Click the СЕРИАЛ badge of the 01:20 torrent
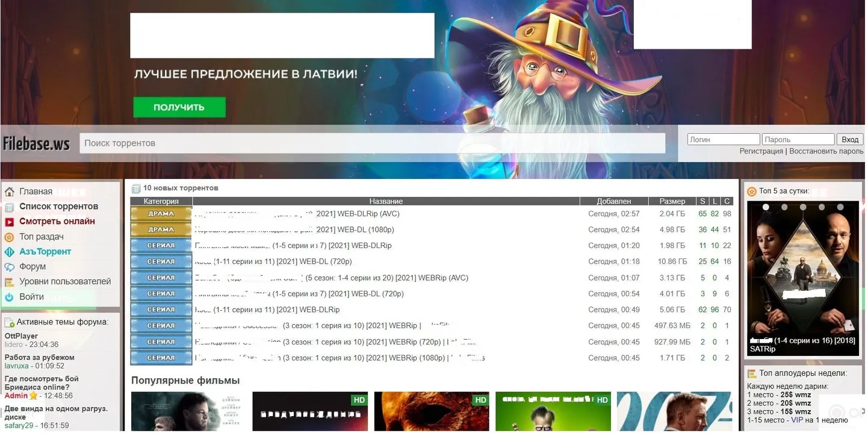 coord(161,246)
